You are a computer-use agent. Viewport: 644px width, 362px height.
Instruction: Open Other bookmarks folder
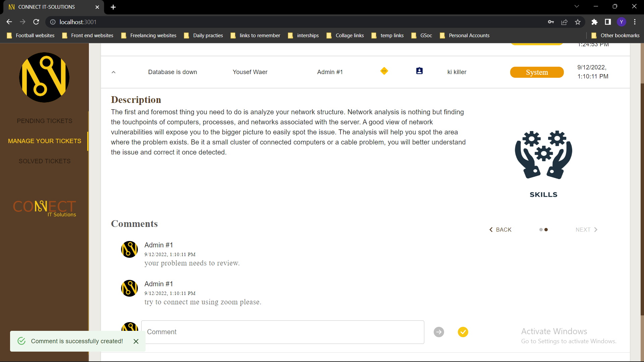point(615,36)
